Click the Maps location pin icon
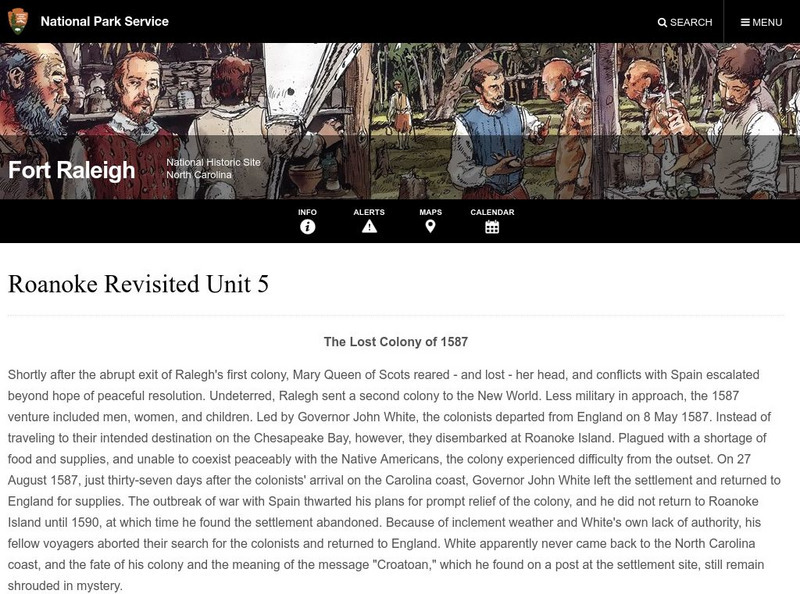The width and height of the screenshot is (800, 594). click(431, 227)
